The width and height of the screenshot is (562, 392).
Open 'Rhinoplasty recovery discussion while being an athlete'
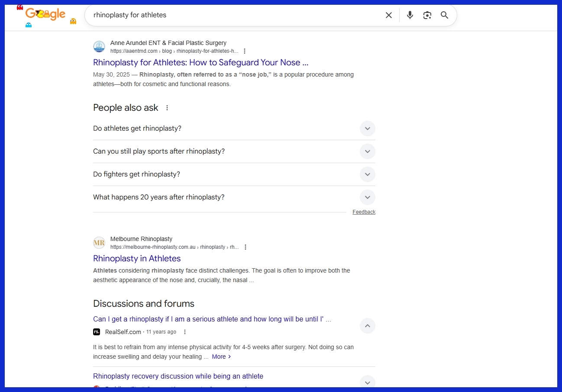click(178, 376)
